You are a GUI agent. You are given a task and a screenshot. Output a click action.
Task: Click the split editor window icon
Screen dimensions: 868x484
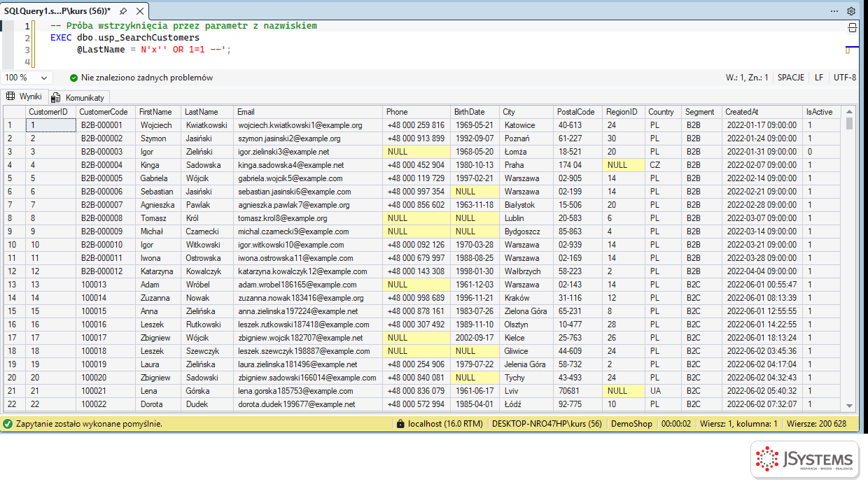tap(852, 27)
